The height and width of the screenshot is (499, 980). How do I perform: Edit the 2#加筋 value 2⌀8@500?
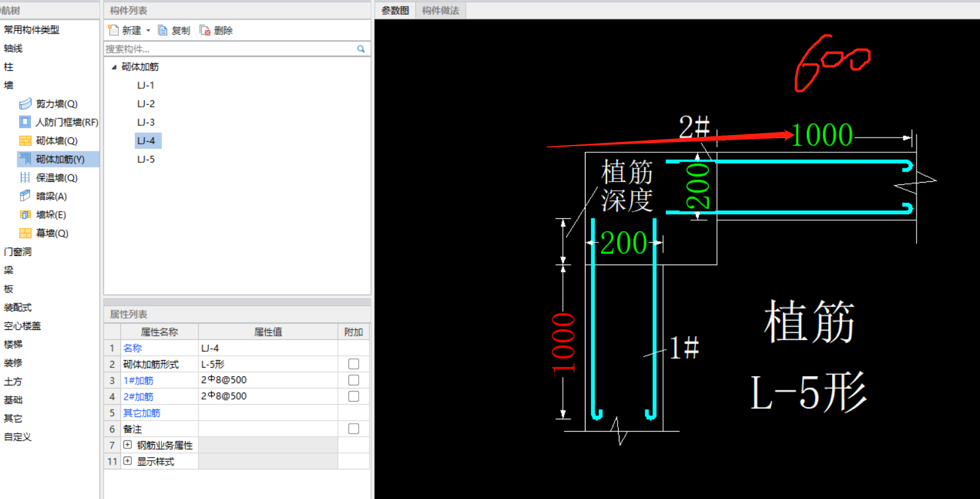[x=268, y=396]
